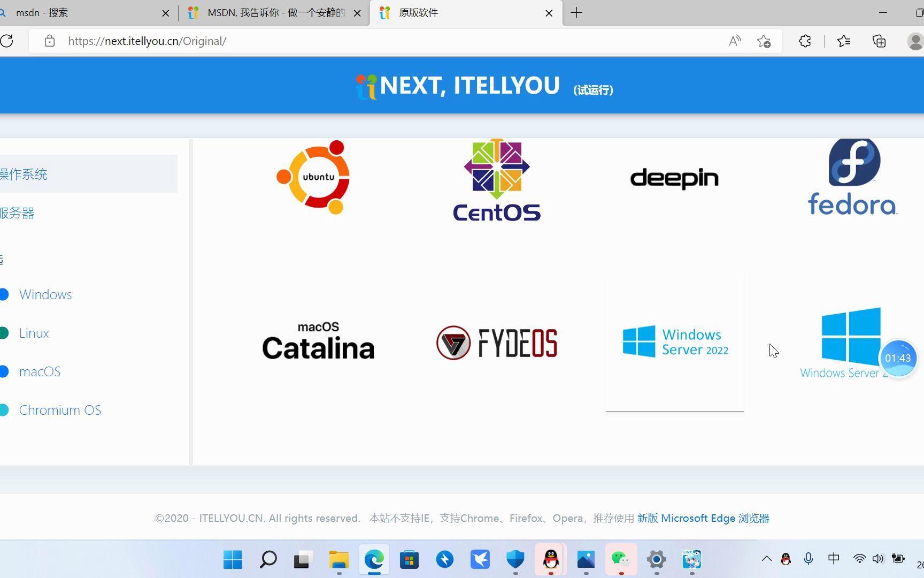The height and width of the screenshot is (578, 924).
Task: Open the browser Extensions button
Action: pos(804,41)
